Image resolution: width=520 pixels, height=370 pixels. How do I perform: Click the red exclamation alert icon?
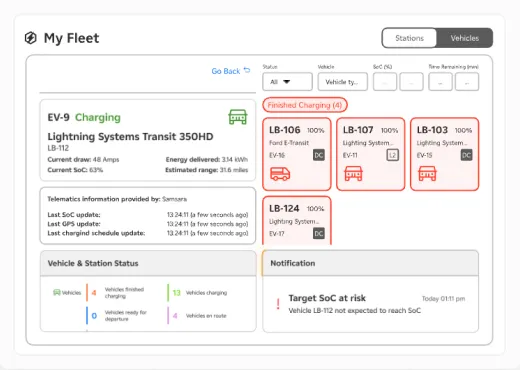click(278, 304)
